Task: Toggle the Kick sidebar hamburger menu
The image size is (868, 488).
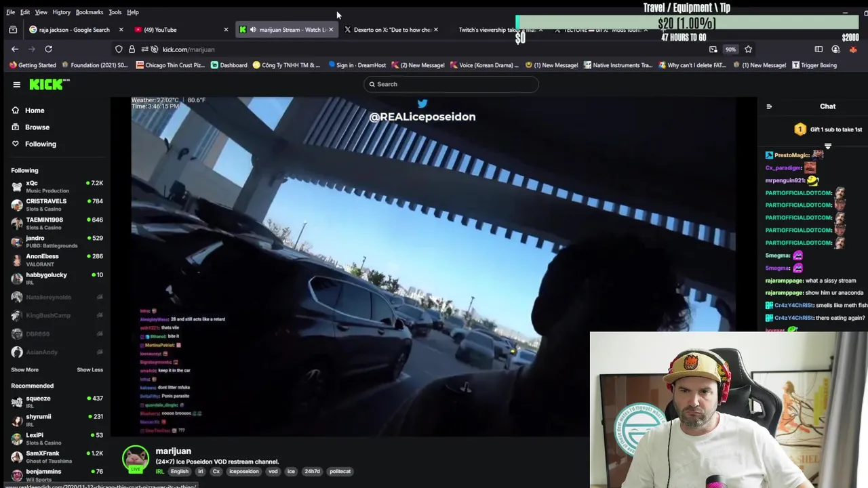Action: point(16,85)
